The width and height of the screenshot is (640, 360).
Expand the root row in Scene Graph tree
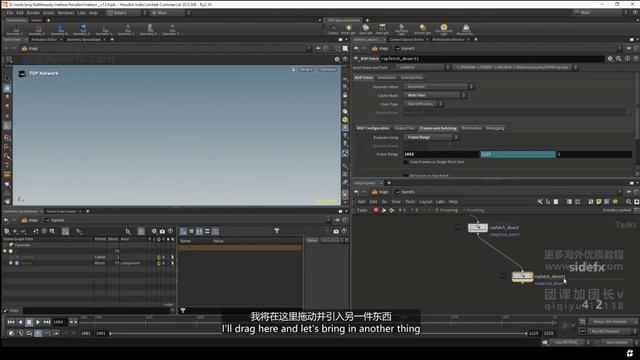(x=5, y=251)
